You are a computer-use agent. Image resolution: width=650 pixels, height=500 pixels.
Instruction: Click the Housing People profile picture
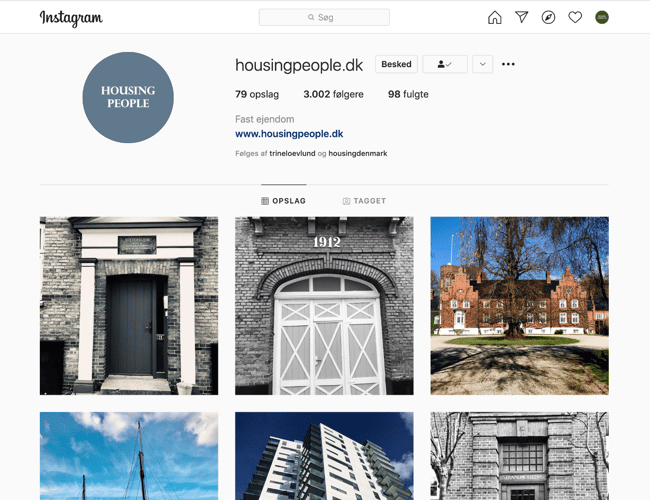(128, 98)
